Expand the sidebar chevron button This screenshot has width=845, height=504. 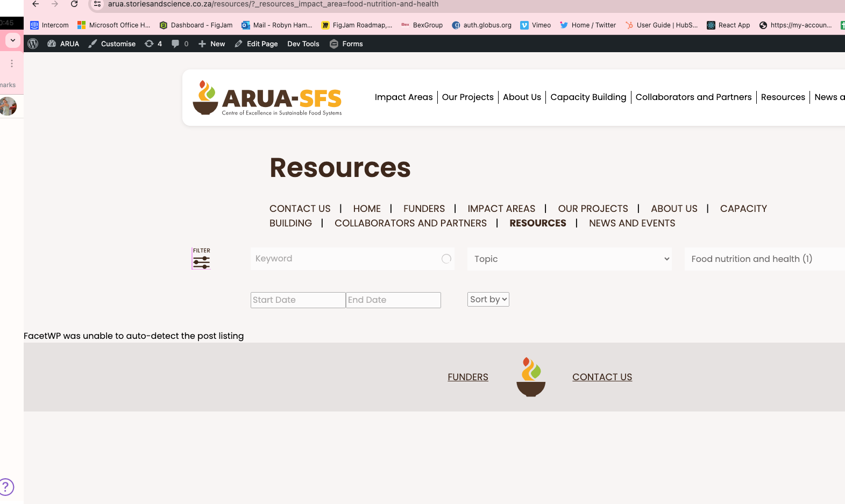tap(13, 40)
